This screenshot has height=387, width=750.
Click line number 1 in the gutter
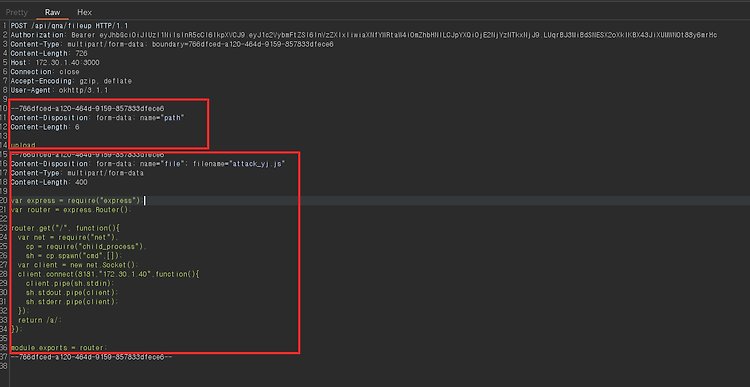click(5, 26)
